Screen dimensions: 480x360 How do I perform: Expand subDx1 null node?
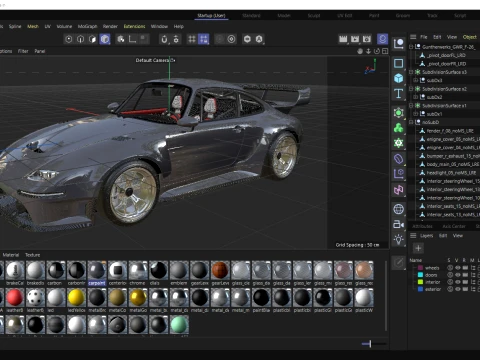(416, 114)
